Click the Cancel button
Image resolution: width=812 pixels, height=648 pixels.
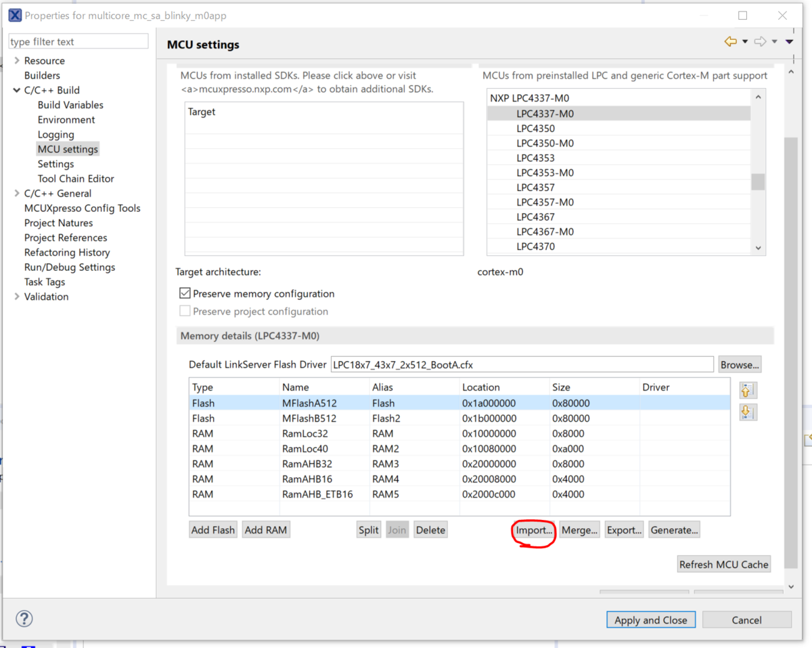pos(747,620)
